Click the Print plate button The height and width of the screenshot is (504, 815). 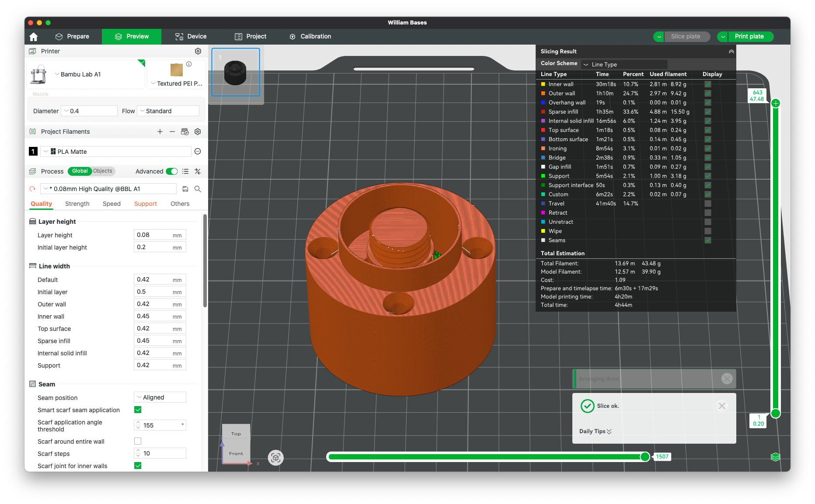[750, 37]
